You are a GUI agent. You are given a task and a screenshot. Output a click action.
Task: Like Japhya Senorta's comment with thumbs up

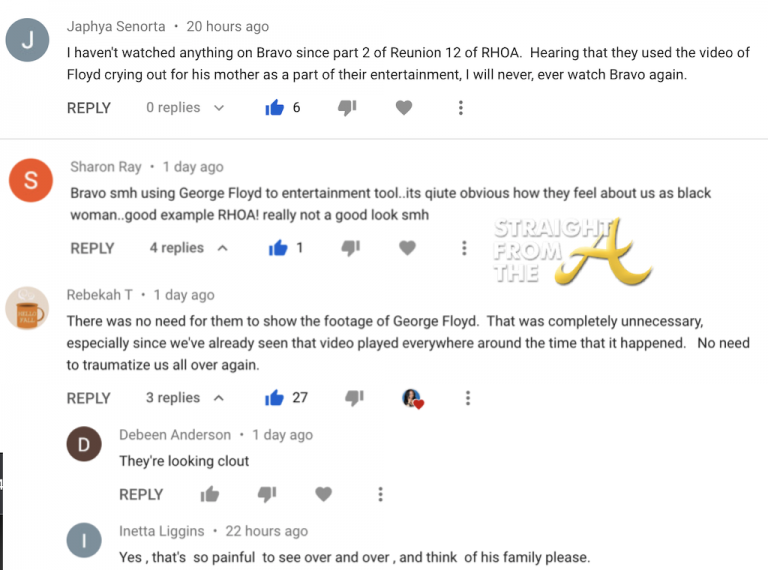coord(274,107)
